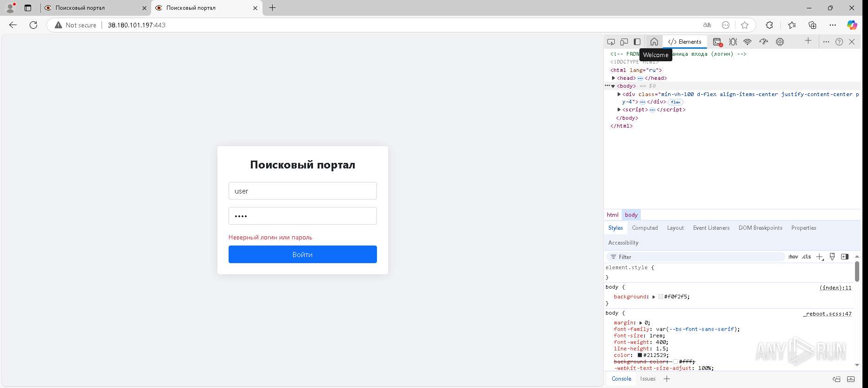
Task: Reload the current page
Action: click(33, 25)
